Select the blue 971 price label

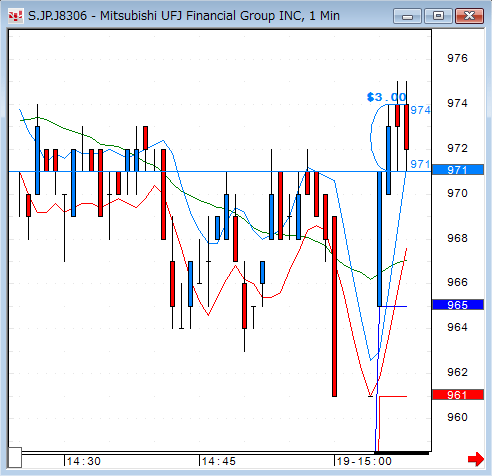(458, 170)
